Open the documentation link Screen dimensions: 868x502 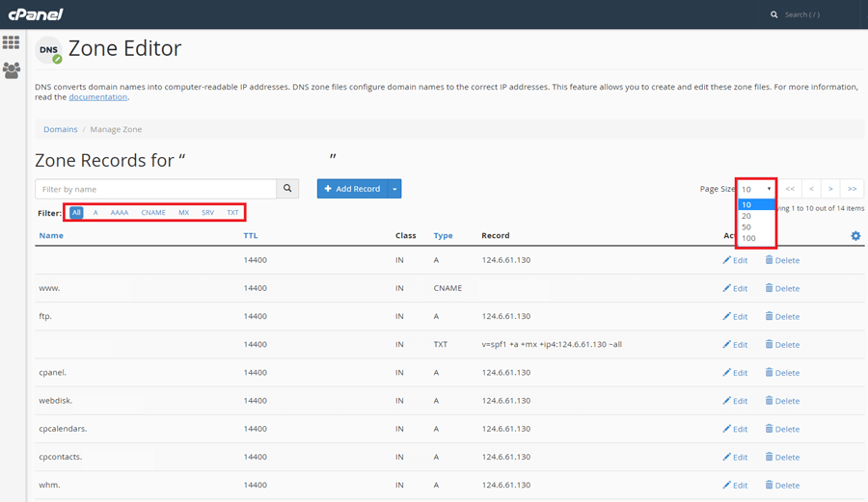[98, 96]
